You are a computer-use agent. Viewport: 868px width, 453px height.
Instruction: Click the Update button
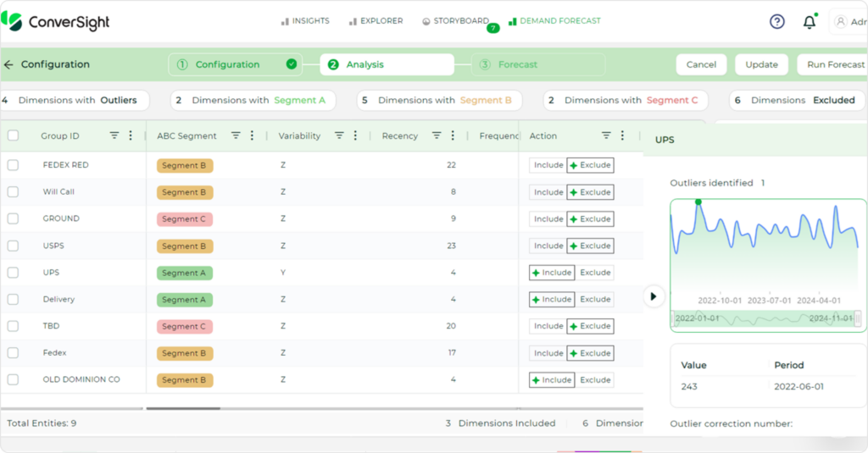coord(761,64)
